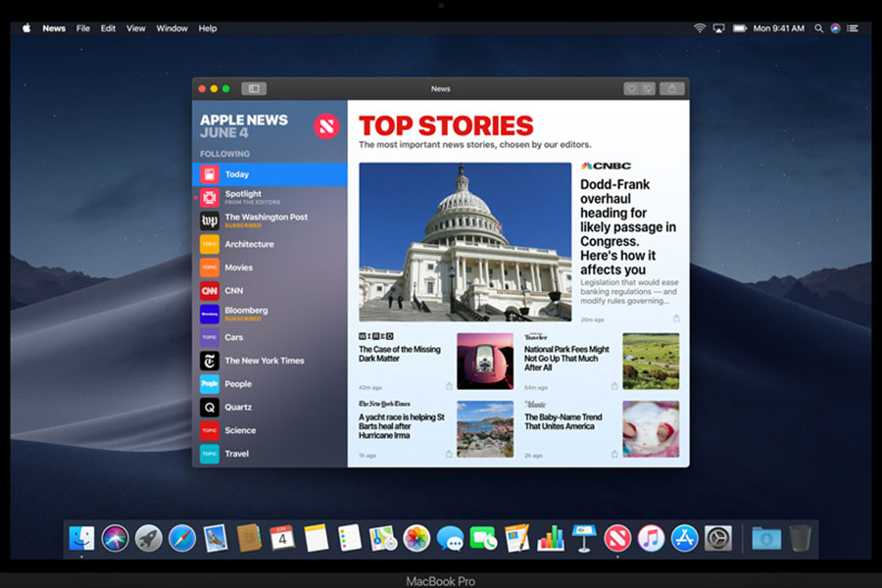Viewport: 882px width, 588px height.
Task: Open System Preferences from the Dock
Action: tap(718, 538)
